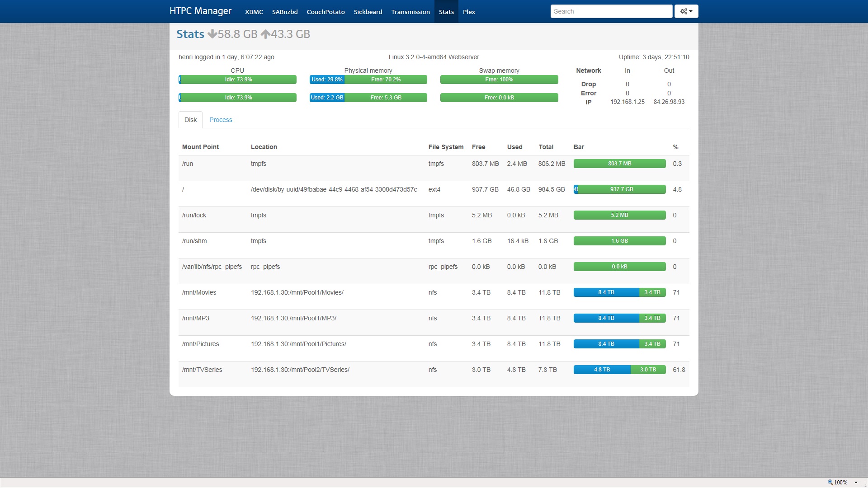
Task: Click the HTPC Manager brand link
Action: [x=200, y=11]
